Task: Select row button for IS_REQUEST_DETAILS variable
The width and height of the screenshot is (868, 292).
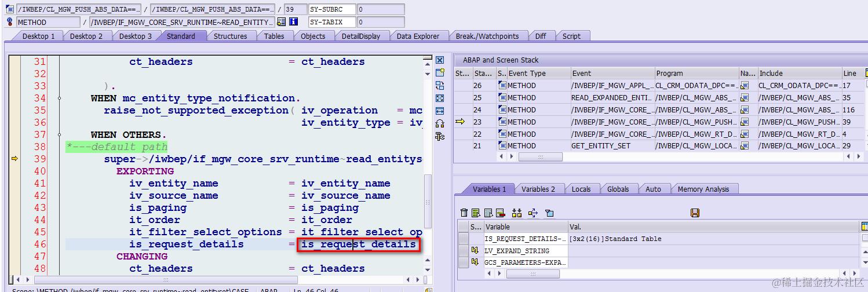Action: coord(464,239)
